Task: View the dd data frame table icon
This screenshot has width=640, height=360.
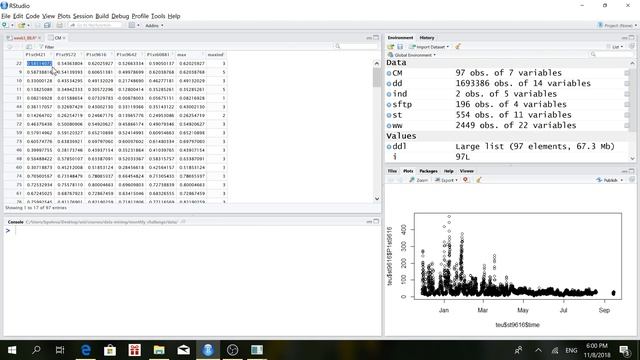Action: tap(627, 84)
